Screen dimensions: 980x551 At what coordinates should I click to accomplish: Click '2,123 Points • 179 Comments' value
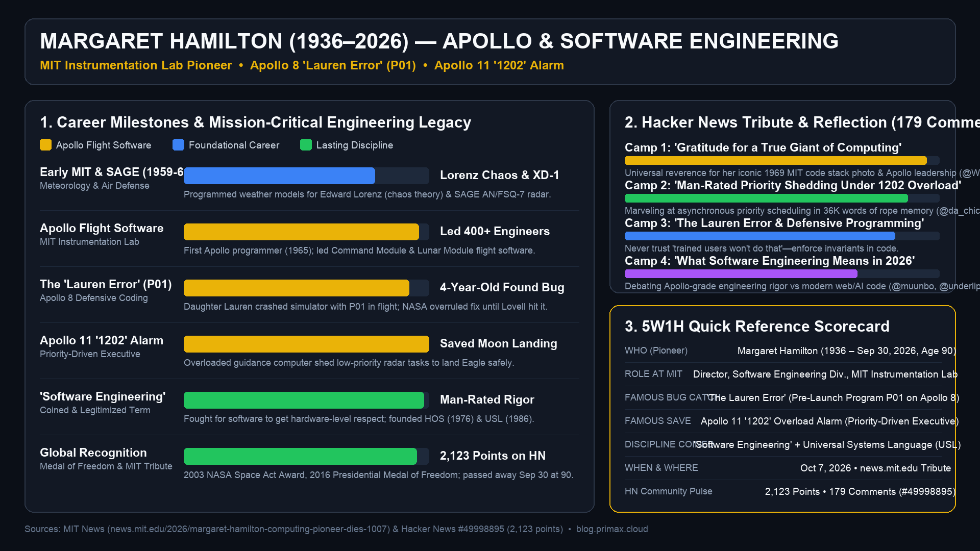pos(860,491)
